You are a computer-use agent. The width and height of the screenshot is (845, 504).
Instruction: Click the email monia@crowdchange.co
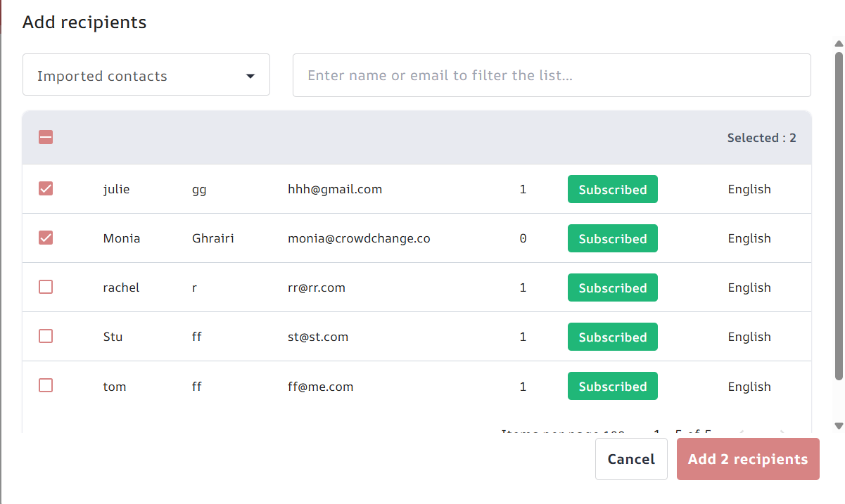click(x=359, y=238)
